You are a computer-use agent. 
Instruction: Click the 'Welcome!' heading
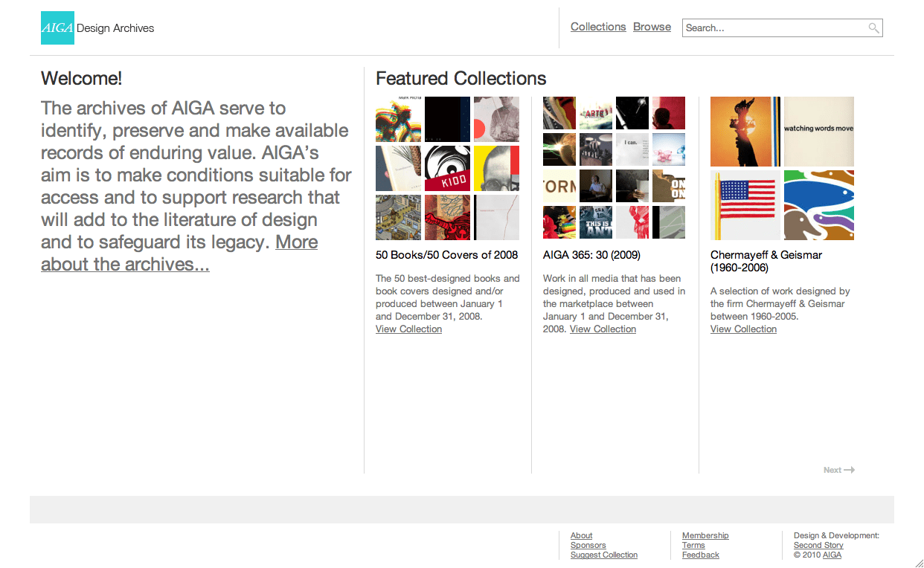(82, 79)
